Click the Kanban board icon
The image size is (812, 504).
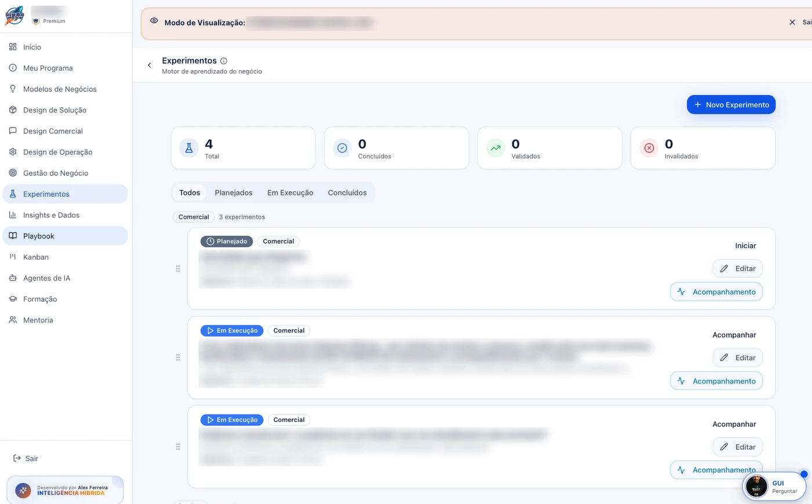(13, 257)
